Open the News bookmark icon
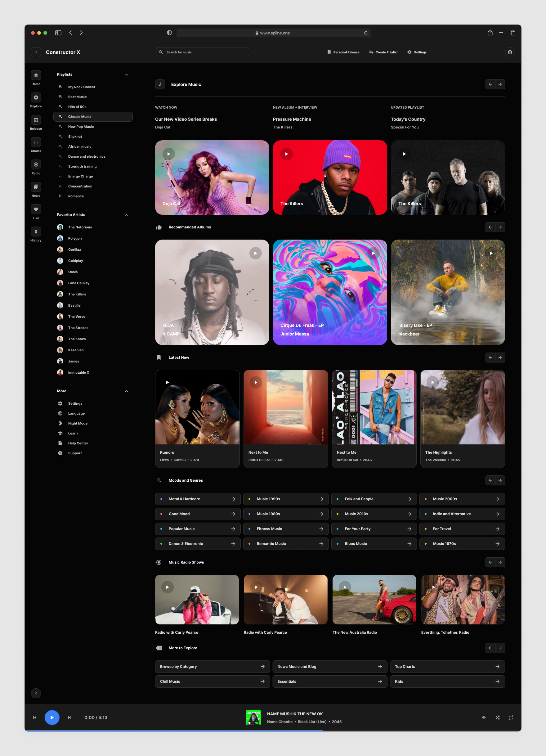This screenshot has width=546, height=756. pyautogui.click(x=36, y=187)
